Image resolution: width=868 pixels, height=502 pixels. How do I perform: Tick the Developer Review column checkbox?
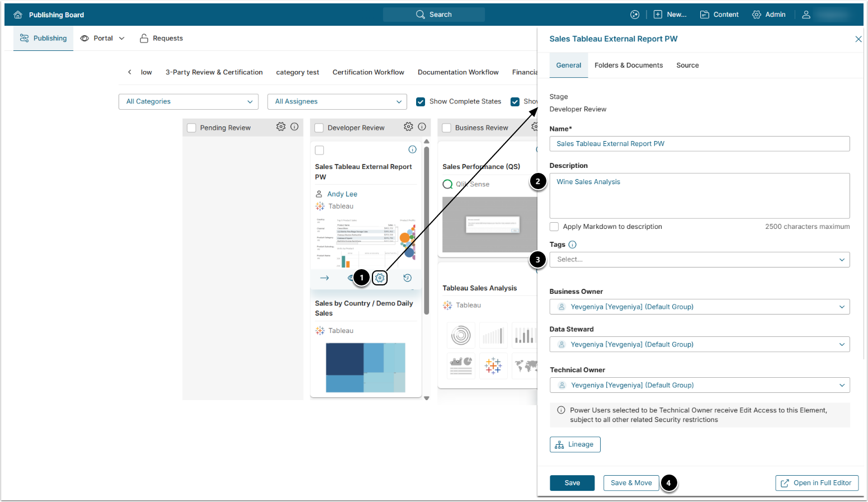[319, 128]
